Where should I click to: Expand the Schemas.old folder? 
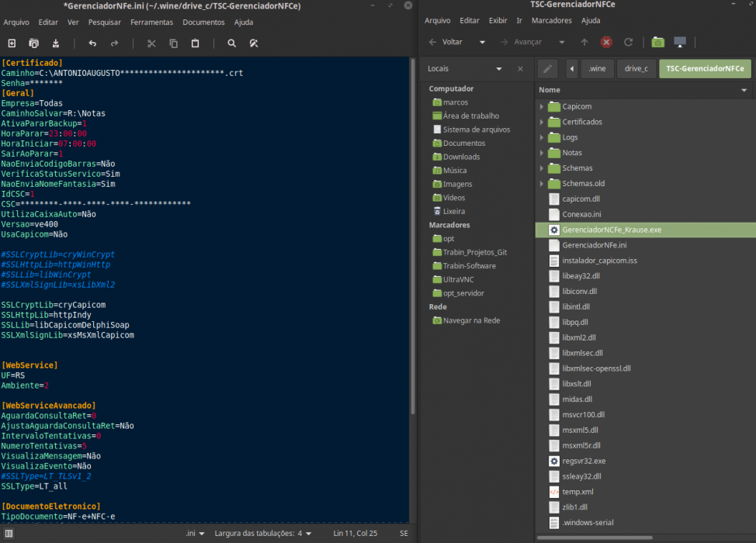pos(542,184)
